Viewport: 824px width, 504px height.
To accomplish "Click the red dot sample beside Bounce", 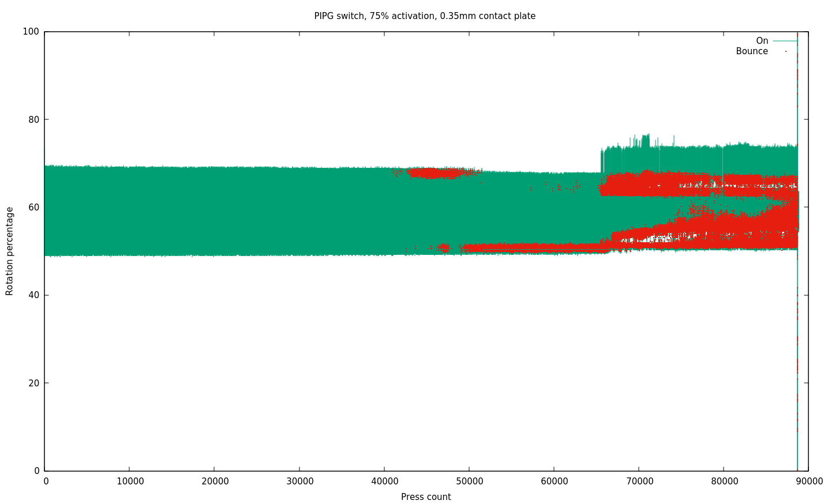I will [785, 51].
